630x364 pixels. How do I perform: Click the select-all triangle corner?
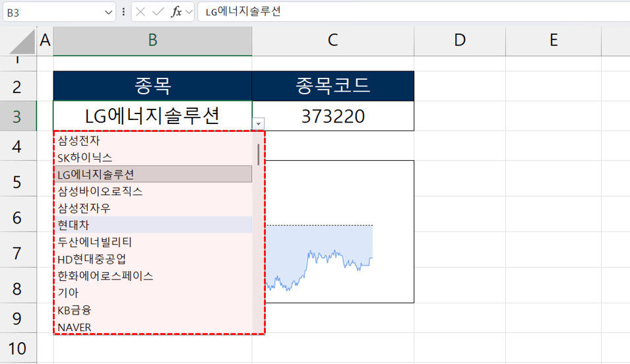[x=22, y=42]
